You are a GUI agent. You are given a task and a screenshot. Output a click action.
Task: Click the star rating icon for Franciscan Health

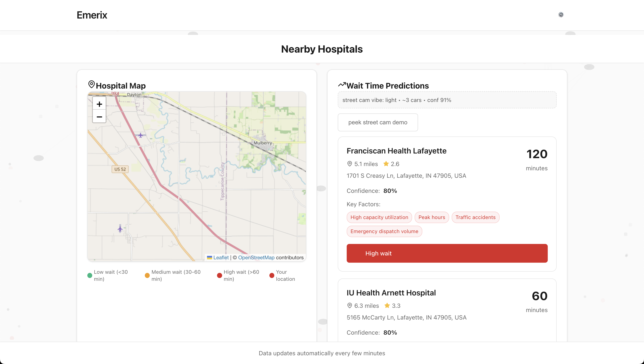386,164
